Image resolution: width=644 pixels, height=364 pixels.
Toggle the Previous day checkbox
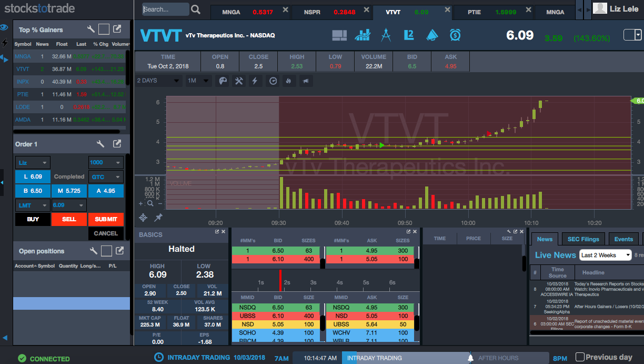pyautogui.click(x=580, y=357)
